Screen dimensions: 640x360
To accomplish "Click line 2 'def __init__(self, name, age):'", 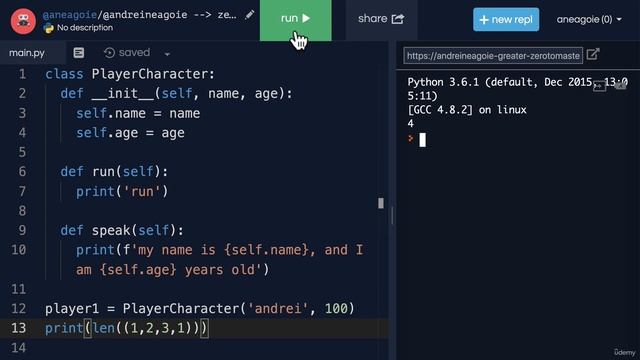I will (176, 94).
